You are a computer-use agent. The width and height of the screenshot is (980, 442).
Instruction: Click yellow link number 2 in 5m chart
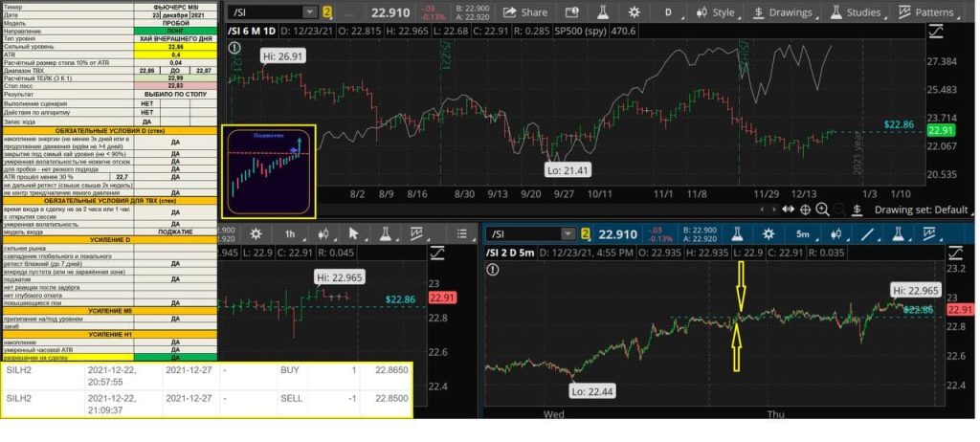[x=586, y=233]
